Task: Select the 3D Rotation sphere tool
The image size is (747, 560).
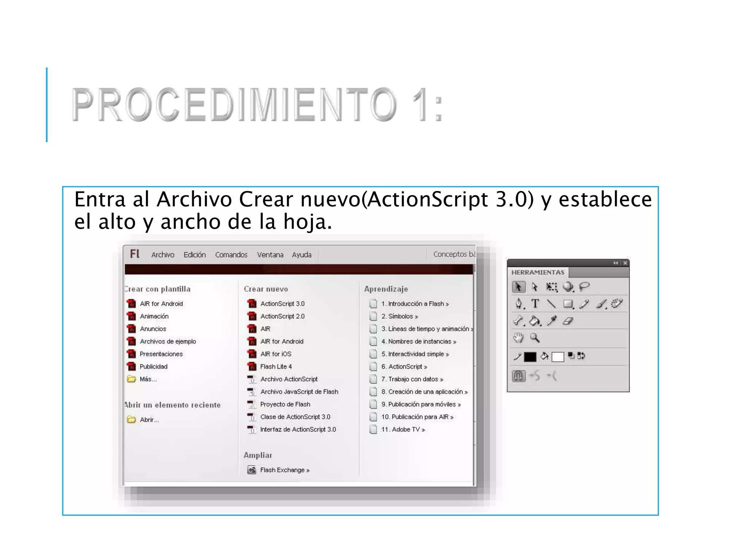Action: click(x=568, y=287)
